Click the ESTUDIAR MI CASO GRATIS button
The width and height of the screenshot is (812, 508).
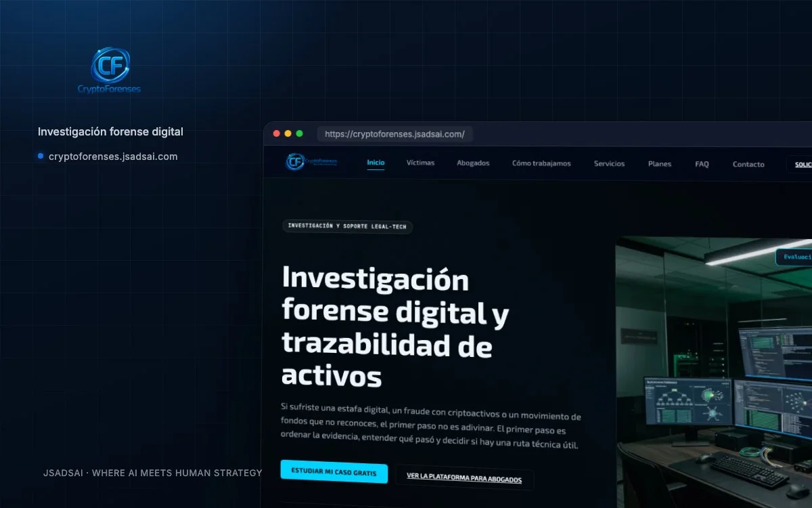(x=334, y=471)
